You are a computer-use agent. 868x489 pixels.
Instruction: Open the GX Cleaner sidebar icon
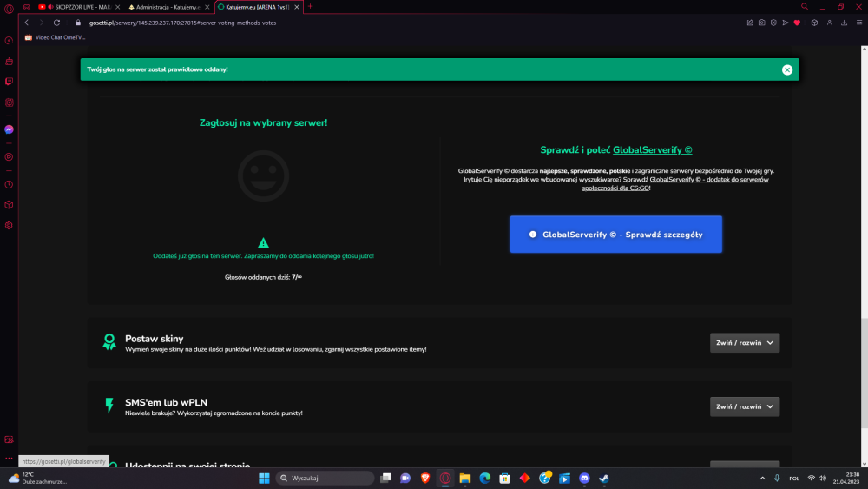point(9,61)
